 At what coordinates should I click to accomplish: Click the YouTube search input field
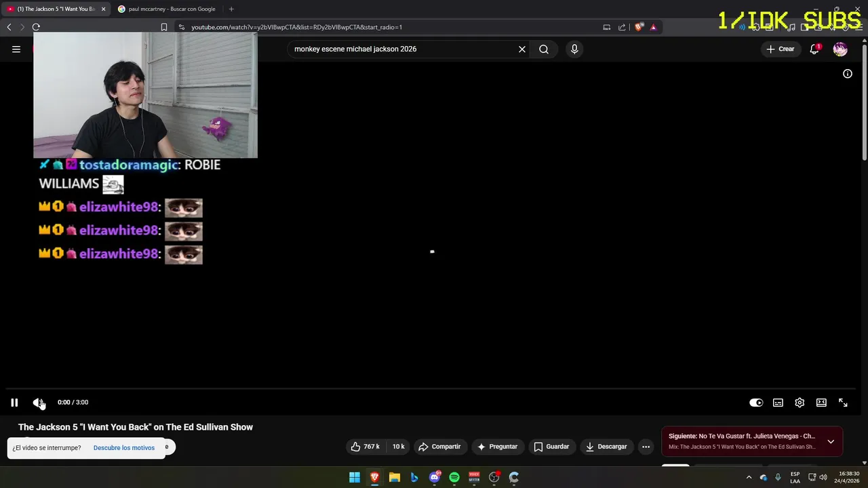coord(403,49)
